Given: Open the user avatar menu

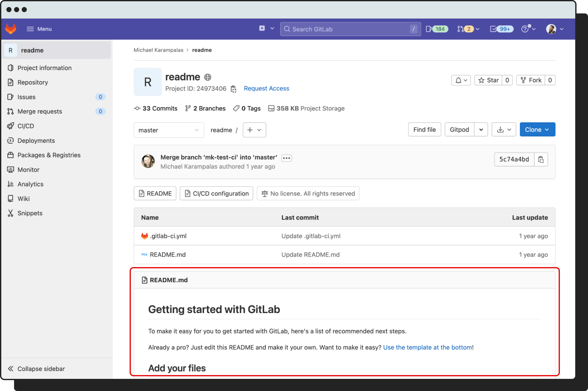Looking at the screenshot, I should pyautogui.click(x=555, y=29).
